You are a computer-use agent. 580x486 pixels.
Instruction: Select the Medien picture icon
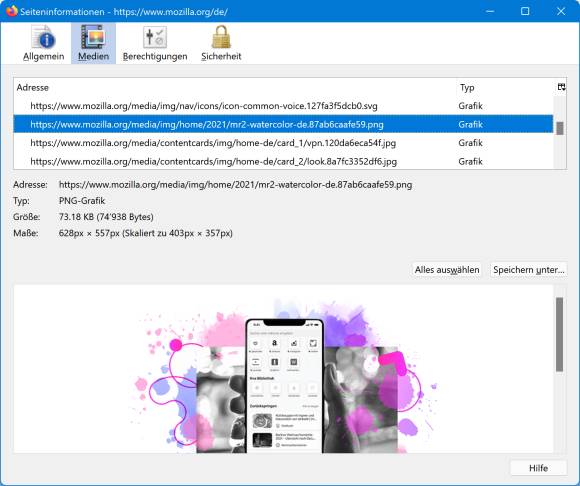coord(93,37)
